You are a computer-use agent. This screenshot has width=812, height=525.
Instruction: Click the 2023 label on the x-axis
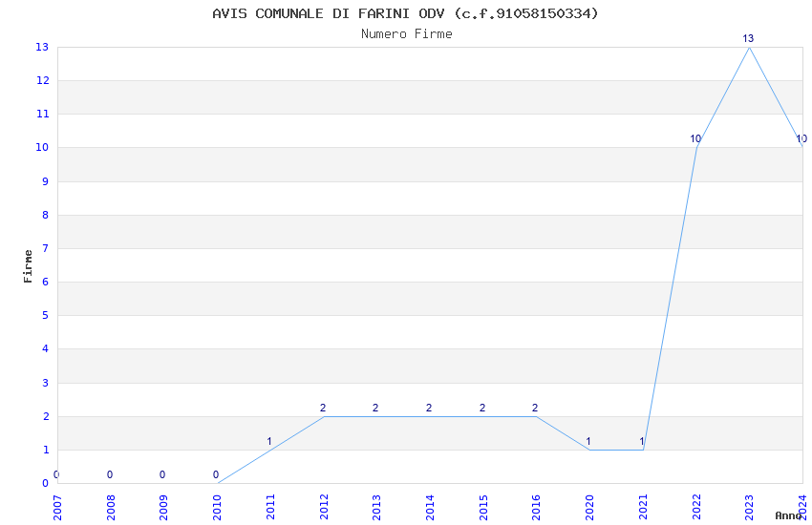tap(749, 506)
